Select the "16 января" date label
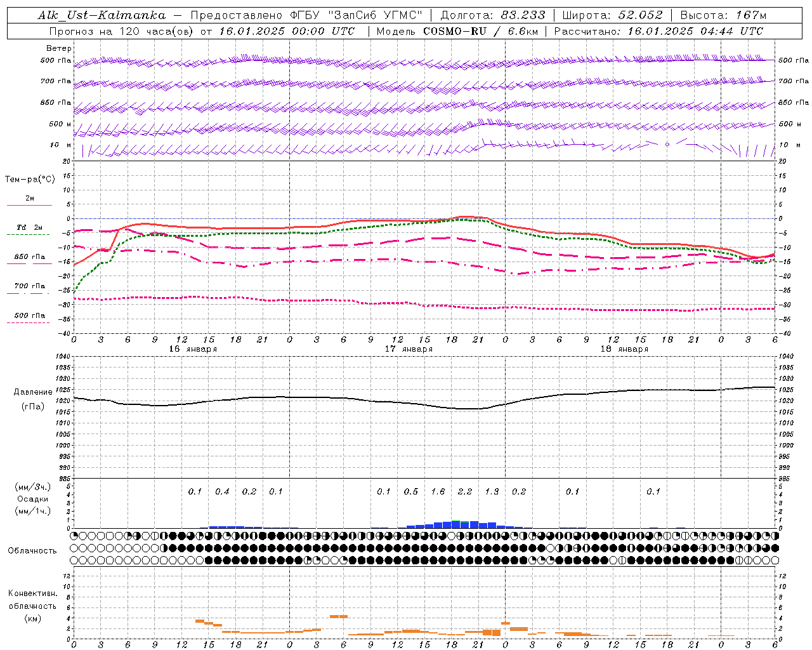Image resolution: width=812 pixels, height=650 pixels. click(x=193, y=349)
